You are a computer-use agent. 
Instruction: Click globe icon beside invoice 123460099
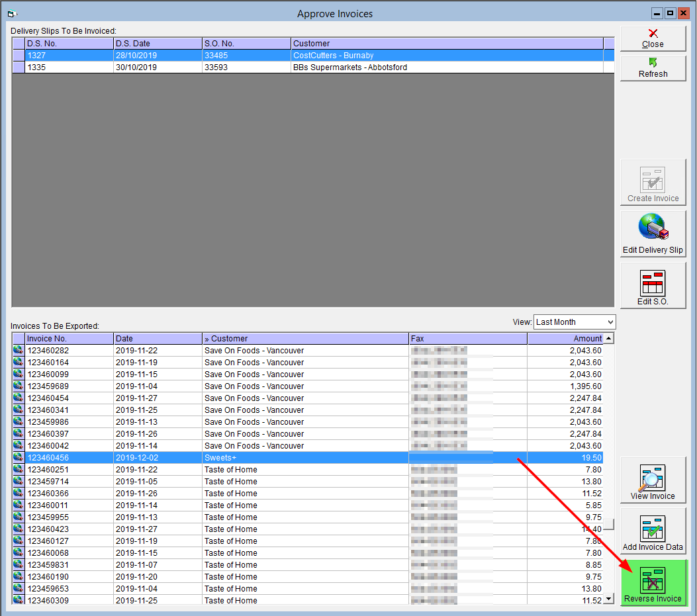[19, 374]
